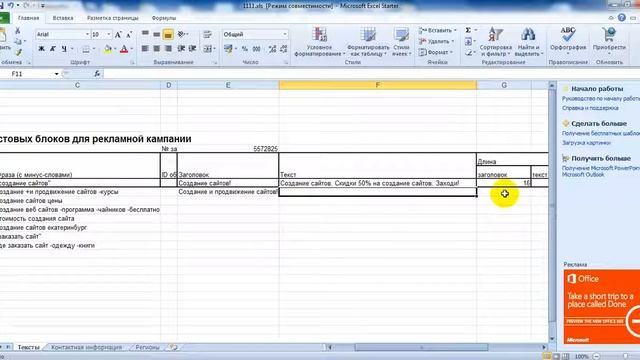Click Форматировать как таблицу button
Image resolution: width=640 pixels, height=360 pixels.
[368, 42]
